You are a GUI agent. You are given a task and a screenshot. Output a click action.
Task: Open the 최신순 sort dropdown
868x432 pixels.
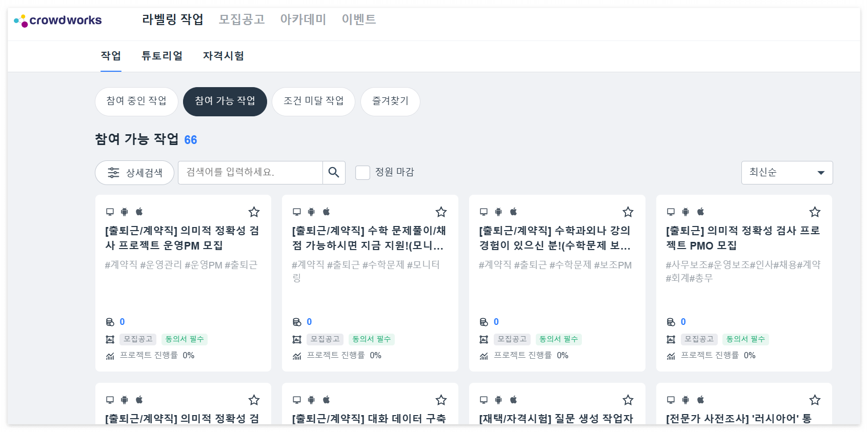(x=787, y=173)
